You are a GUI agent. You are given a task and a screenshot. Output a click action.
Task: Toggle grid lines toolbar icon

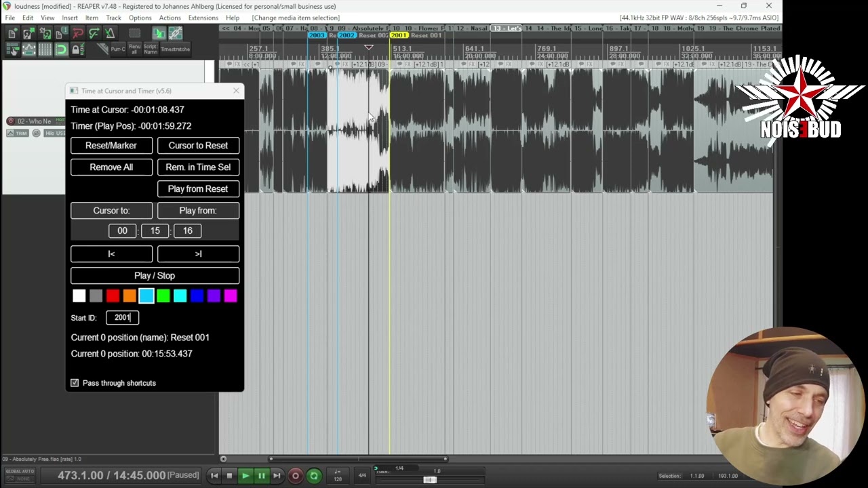(x=45, y=49)
